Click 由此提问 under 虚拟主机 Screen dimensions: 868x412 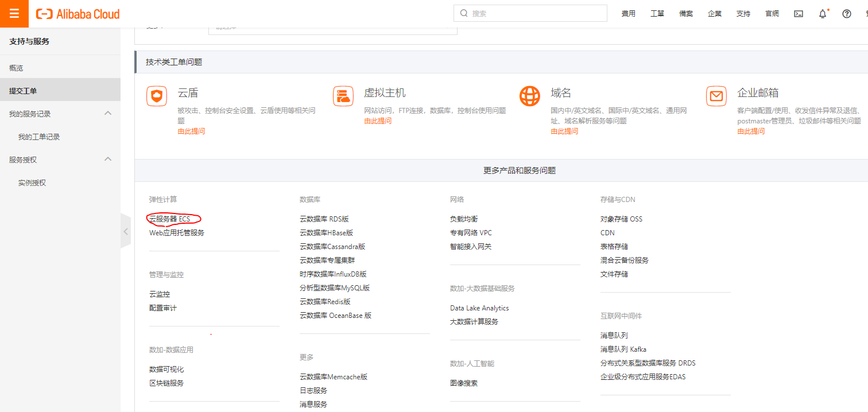click(x=378, y=121)
